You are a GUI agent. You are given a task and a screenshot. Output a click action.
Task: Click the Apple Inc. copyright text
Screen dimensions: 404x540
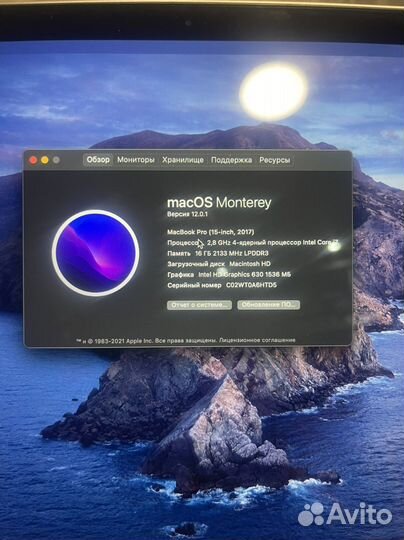[147, 340]
